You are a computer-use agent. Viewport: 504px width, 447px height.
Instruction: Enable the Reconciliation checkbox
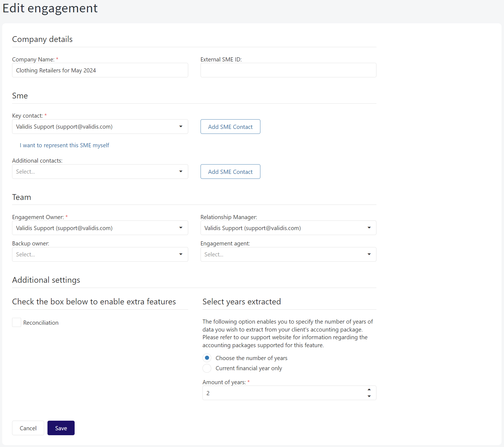17,322
